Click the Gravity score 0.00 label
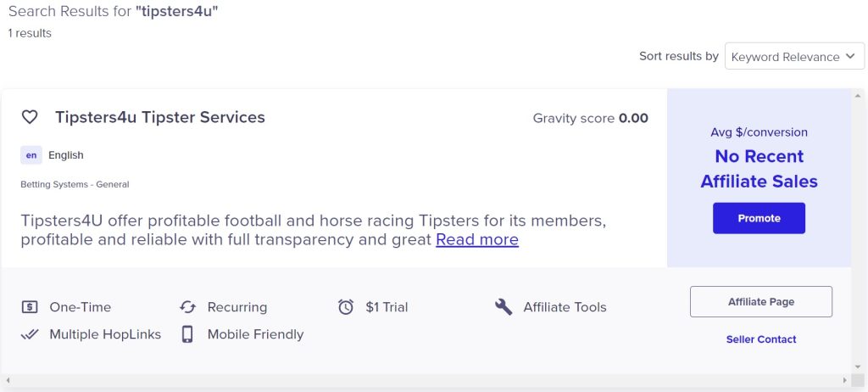Image resolution: width=868 pixels, height=392 pixels. coord(590,118)
